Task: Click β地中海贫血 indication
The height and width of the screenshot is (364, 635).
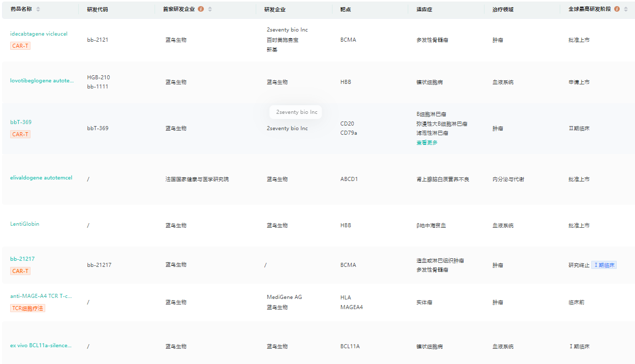Action: 431,225
